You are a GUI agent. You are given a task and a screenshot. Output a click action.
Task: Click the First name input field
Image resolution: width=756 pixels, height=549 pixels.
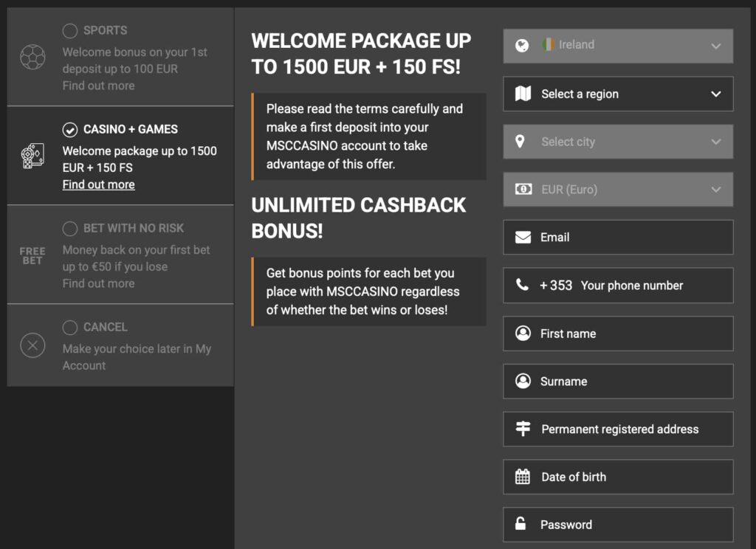pyautogui.click(x=618, y=333)
